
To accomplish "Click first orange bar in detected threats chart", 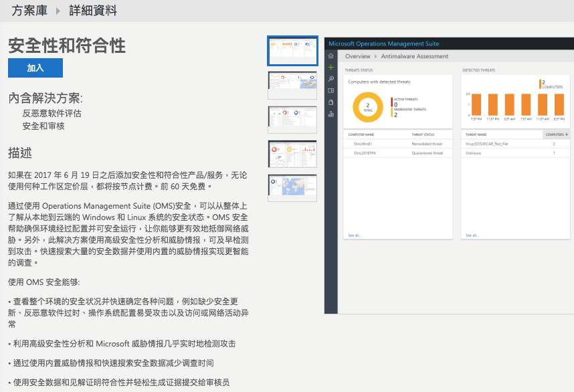I will [476, 104].
